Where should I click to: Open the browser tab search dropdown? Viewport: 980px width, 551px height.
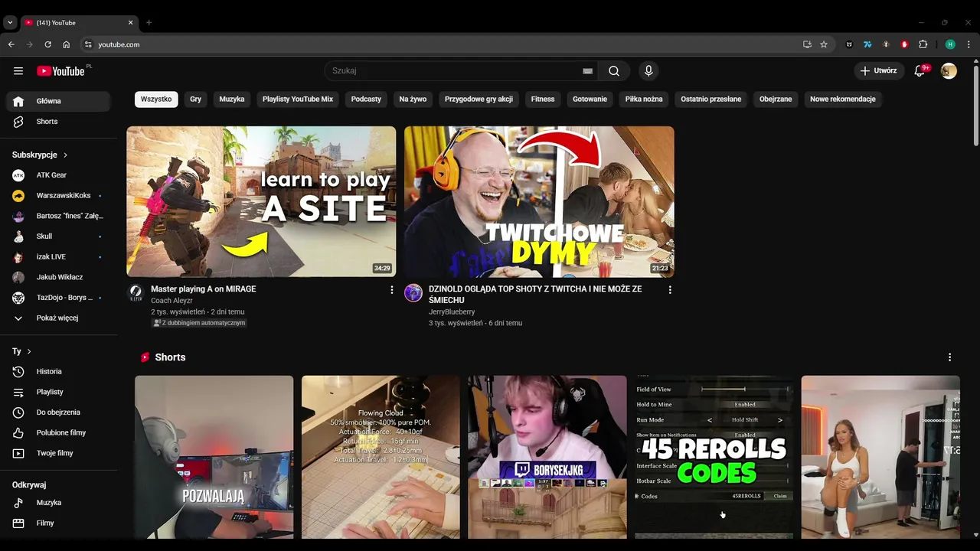point(10,23)
